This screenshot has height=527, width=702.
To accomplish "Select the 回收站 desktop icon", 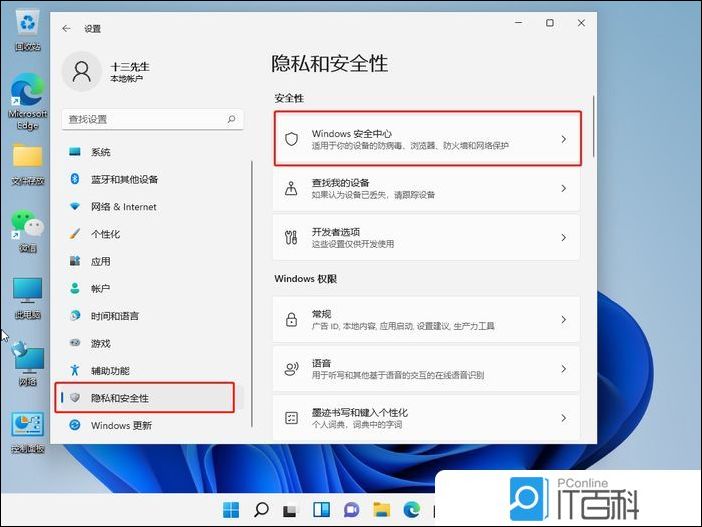I will pyautogui.click(x=28, y=31).
